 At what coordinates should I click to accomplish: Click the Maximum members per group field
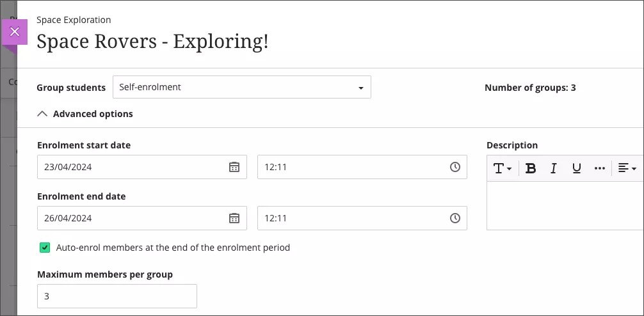point(117,296)
